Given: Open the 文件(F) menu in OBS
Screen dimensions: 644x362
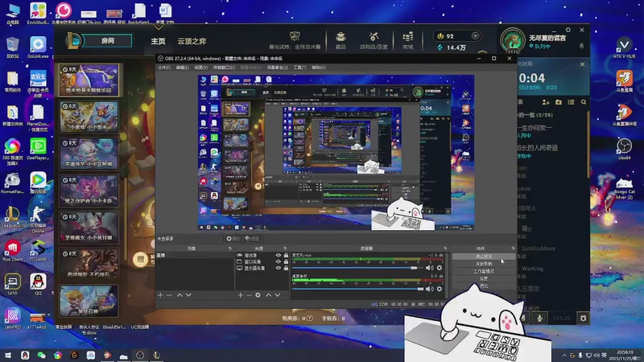Looking at the screenshot, I should pos(164,68).
